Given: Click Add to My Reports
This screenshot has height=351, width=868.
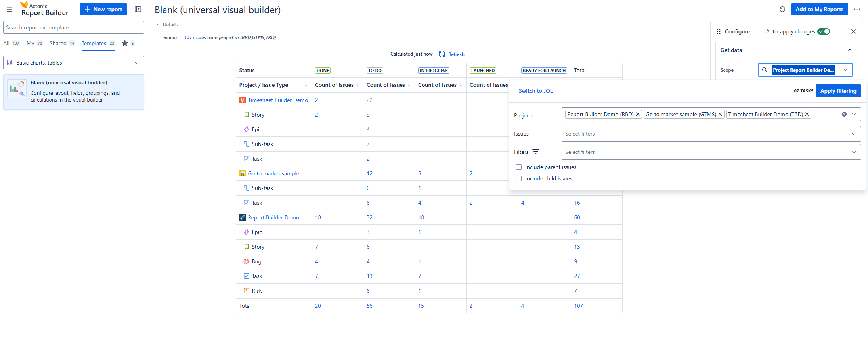Looking at the screenshot, I should pos(819,9).
